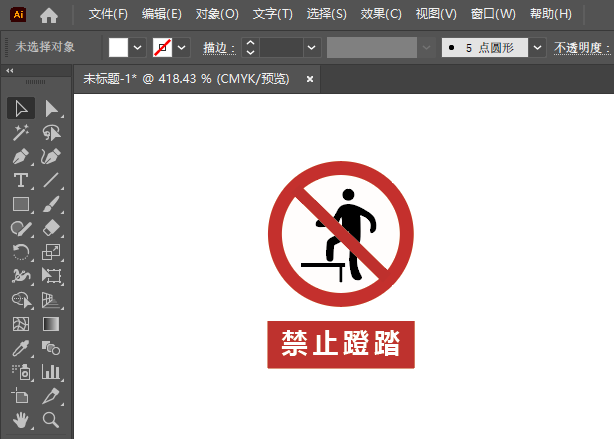Select the Line Segment tool
This screenshot has width=614, height=439.
51,181
